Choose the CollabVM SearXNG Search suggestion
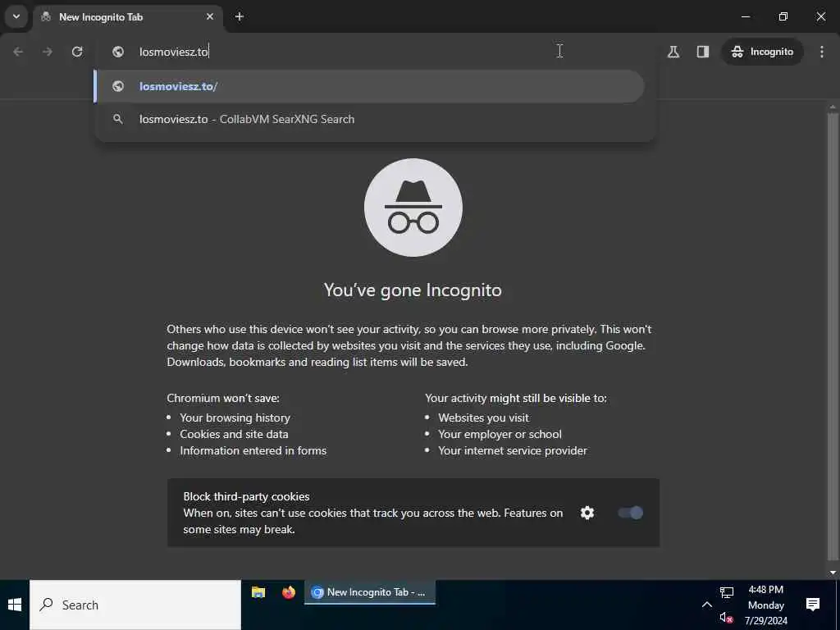Screen dimensions: 840x630 coord(369,119)
